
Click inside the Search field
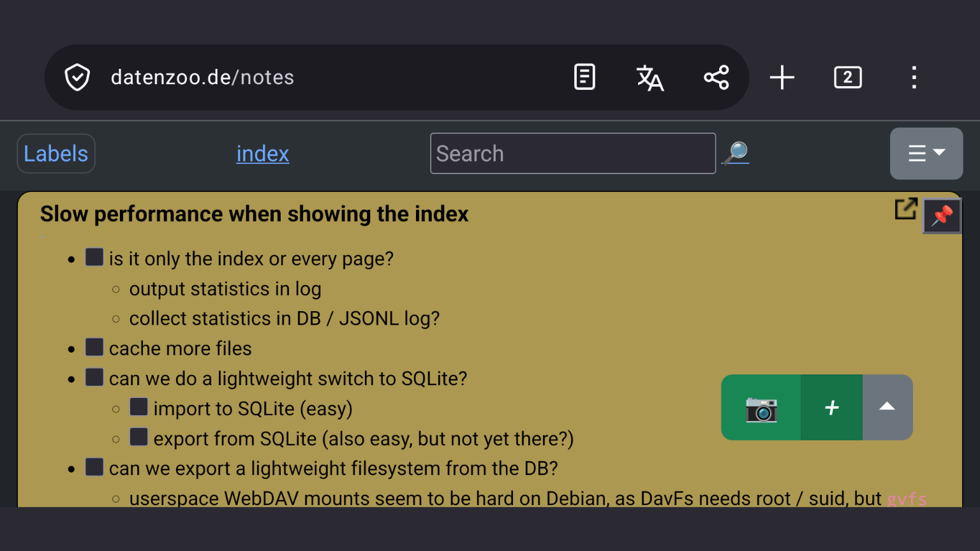(x=572, y=153)
